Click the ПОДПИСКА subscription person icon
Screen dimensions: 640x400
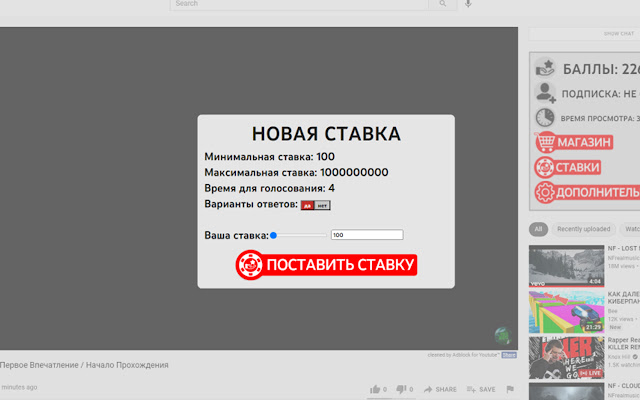[545, 93]
